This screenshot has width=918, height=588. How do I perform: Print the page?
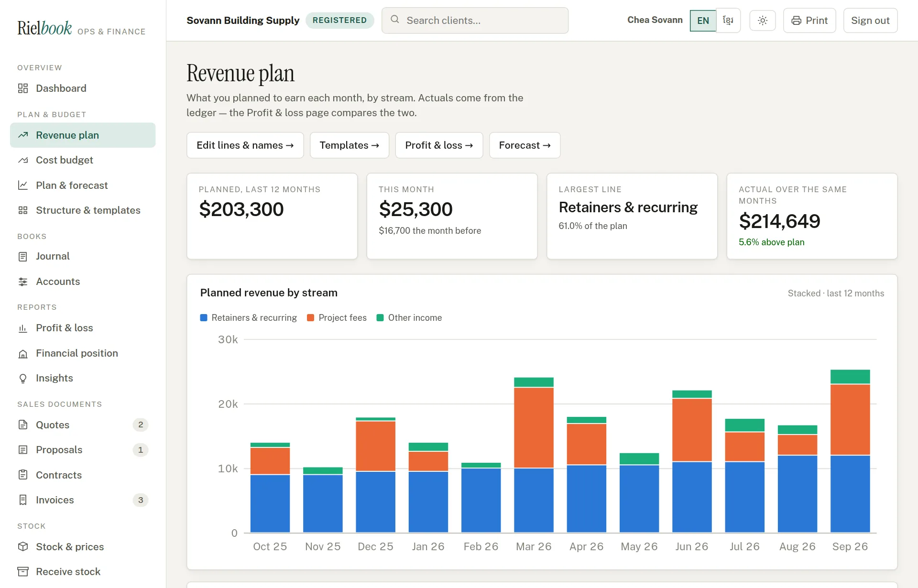(809, 21)
